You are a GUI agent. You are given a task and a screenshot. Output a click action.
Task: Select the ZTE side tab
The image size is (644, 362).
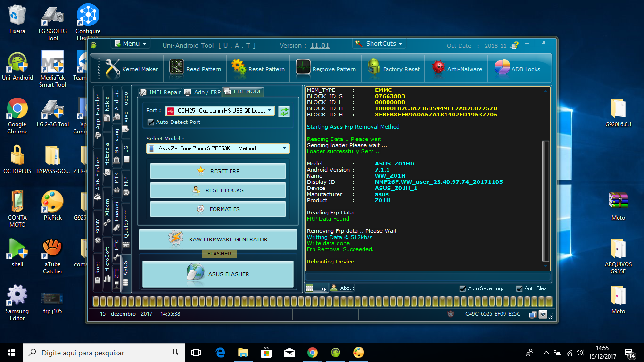click(x=116, y=279)
